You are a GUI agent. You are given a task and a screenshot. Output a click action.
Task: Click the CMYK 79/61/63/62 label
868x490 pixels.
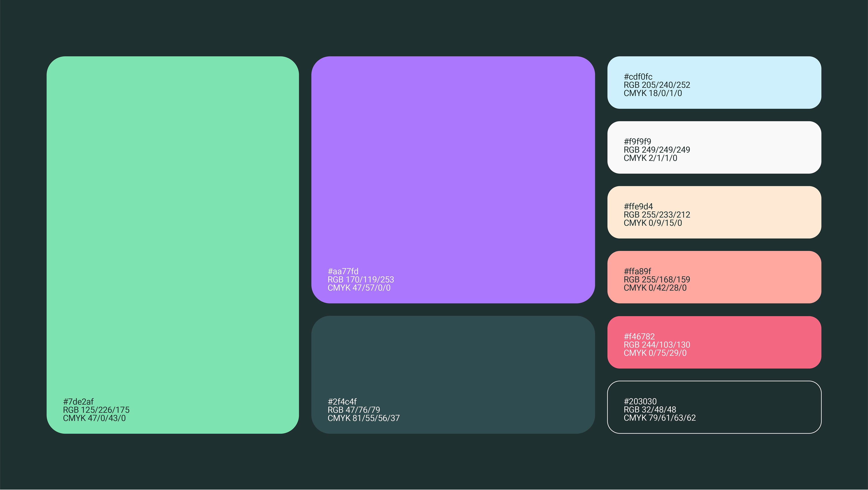[x=659, y=418]
